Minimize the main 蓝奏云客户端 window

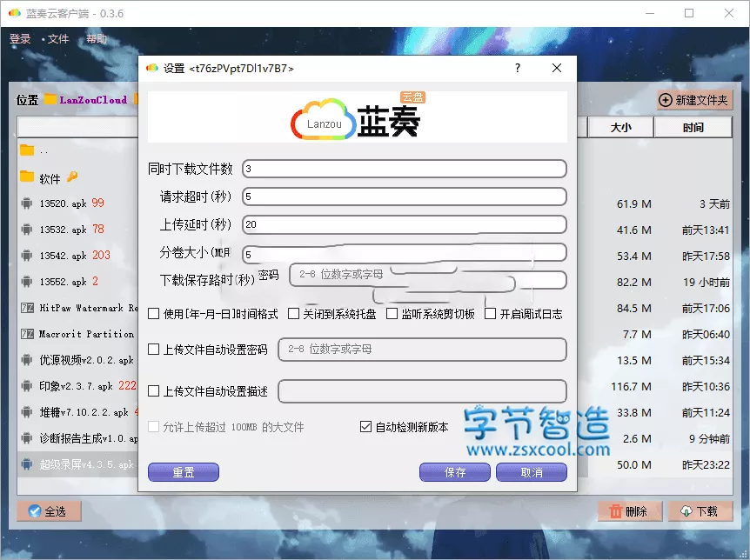(x=650, y=13)
